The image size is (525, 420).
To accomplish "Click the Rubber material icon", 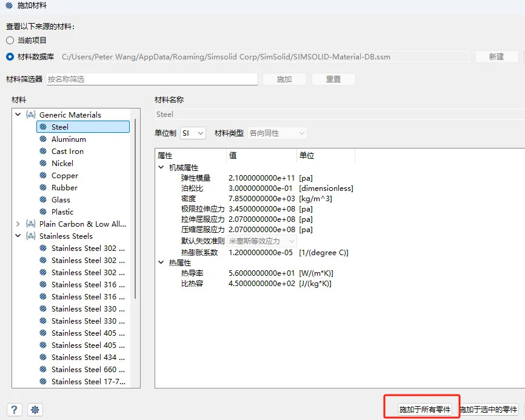I will point(43,187).
